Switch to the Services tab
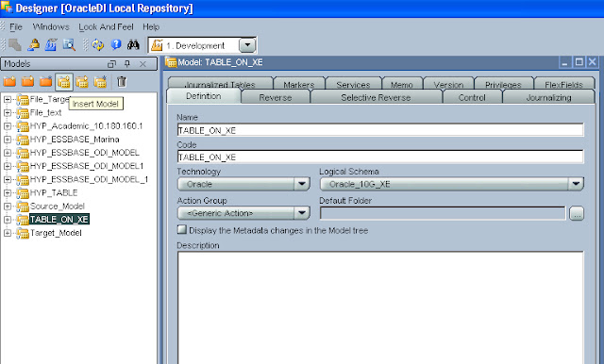 [x=353, y=84]
